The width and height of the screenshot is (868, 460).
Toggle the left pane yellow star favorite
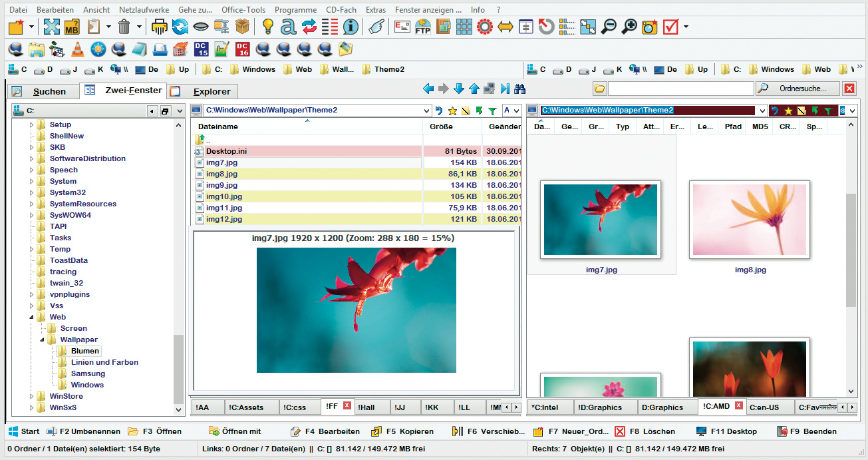[x=452, y=111]
